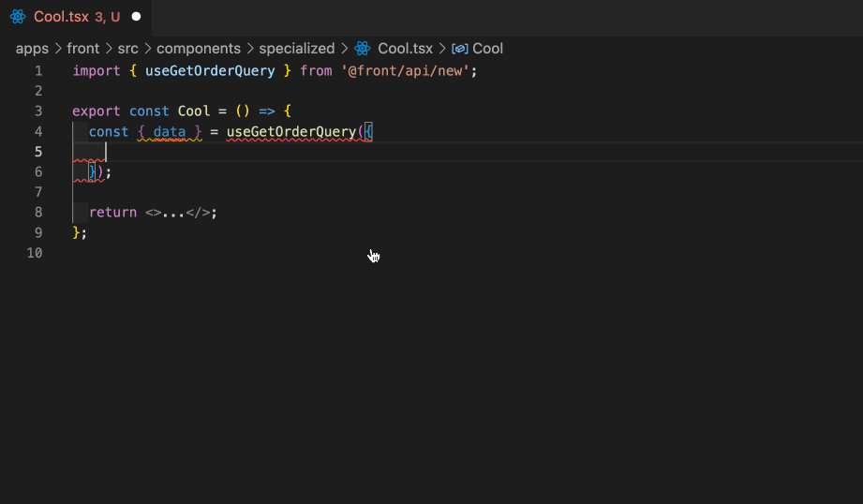Open the 'front' breadcrumb segment
This screenshot has width=863, height=504.
click(x=83, y=49)
